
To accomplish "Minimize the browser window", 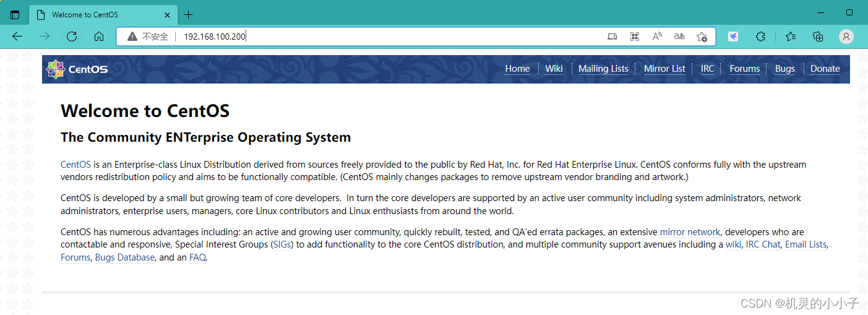I will (x=821, y=12).
